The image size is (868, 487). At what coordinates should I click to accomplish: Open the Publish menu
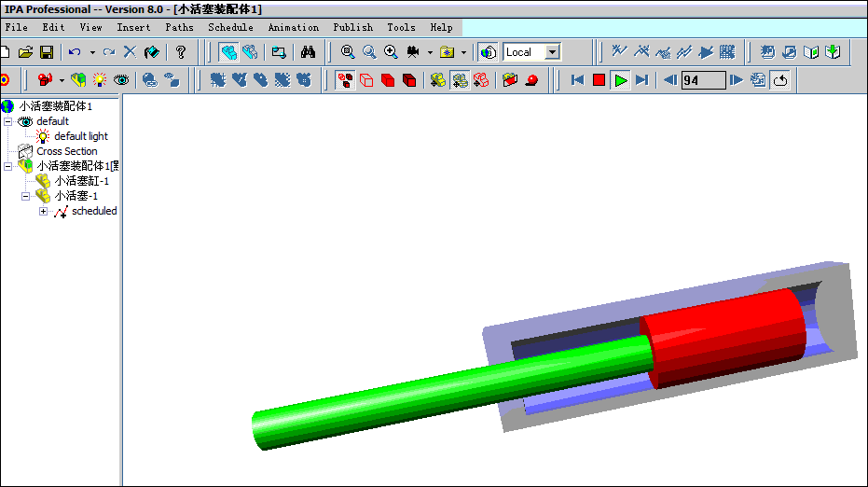[x=352, y=27]
